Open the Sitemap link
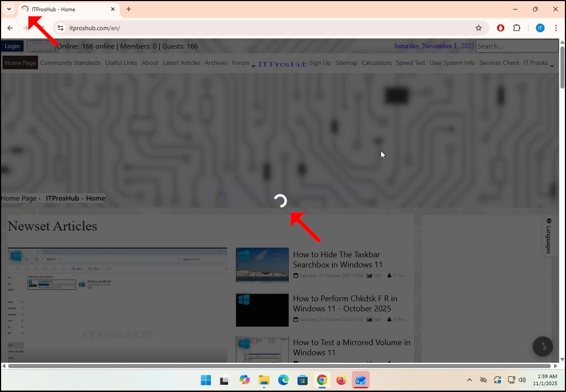This screenshot has height=392, width=566. click(346, 63)
